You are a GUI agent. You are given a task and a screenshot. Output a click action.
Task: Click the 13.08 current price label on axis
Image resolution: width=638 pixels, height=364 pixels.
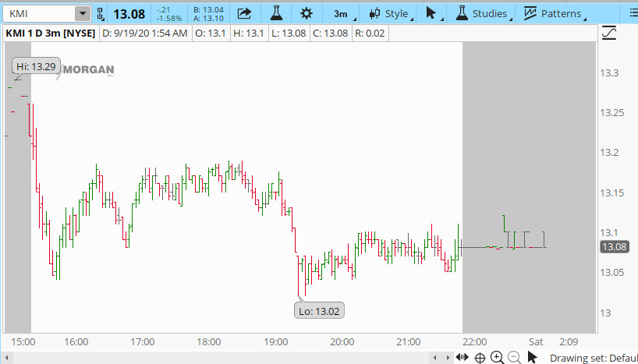pos(613,247)
